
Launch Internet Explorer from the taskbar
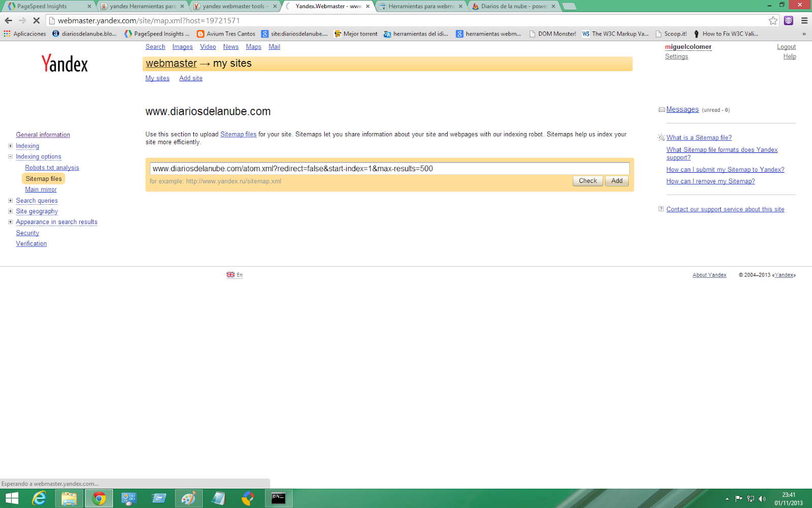[39, 498]
